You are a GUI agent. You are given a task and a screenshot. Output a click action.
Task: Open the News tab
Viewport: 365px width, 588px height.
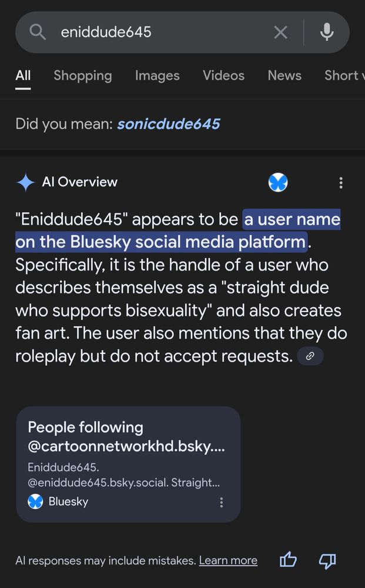coord(284,76)
